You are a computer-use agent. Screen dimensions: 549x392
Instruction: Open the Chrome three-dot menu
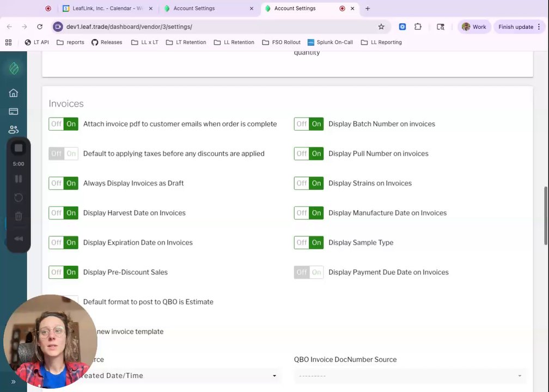[539, 27]
